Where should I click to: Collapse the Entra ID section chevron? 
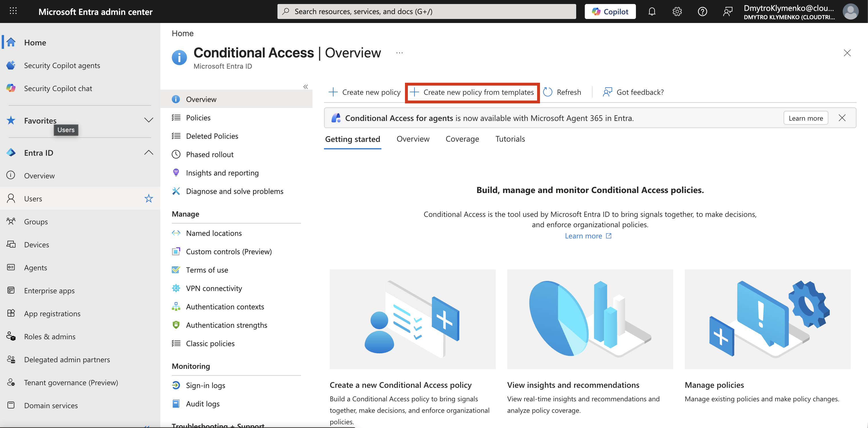click(148, 153)
